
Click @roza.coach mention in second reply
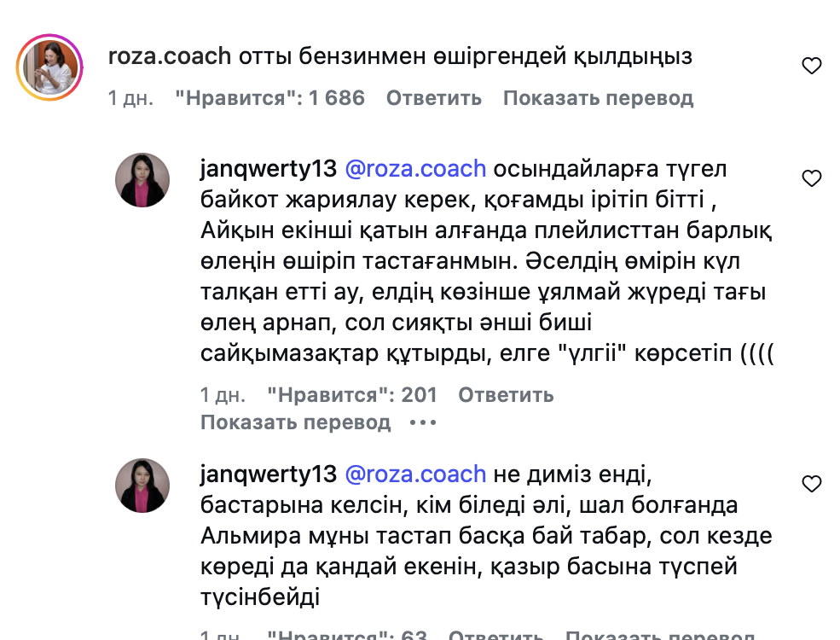click(415, 474)
